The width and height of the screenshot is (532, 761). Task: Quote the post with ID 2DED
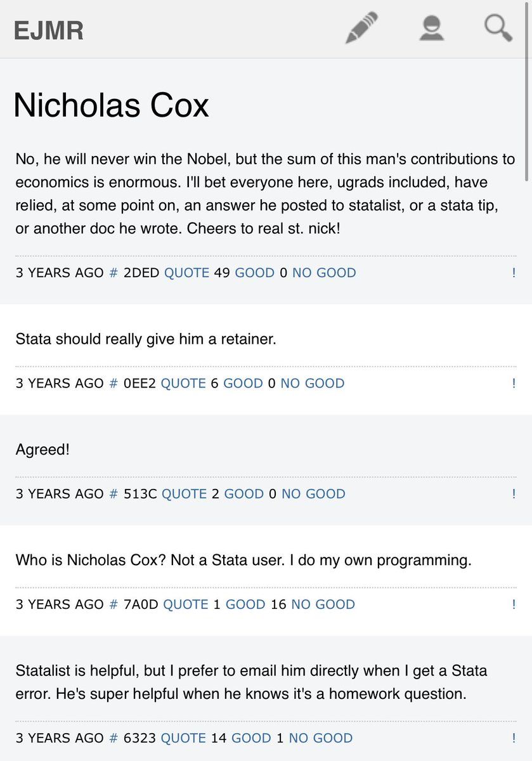(x=186, y=273)
